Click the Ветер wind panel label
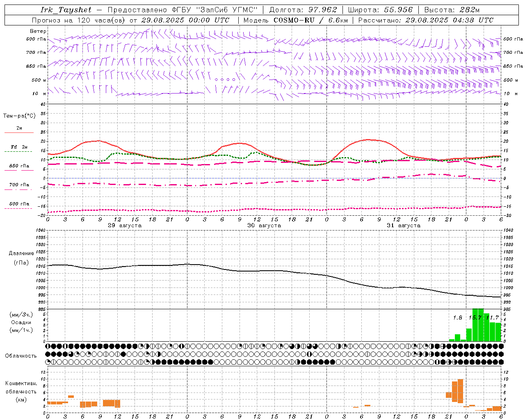Viewport: 525px width, 420px height. [38, 31]
